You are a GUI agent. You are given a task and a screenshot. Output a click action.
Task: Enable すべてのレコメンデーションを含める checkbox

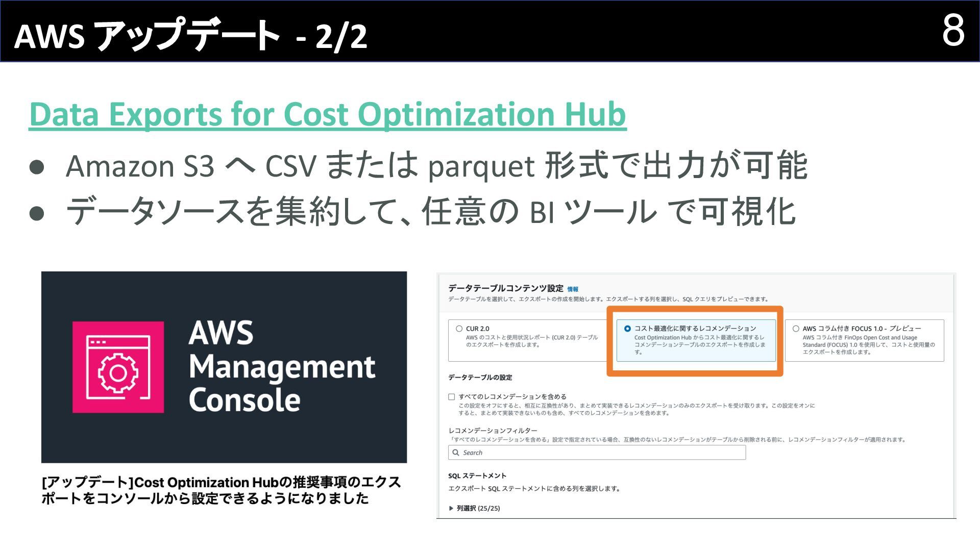pyautogui.click(x=452, y=396)
